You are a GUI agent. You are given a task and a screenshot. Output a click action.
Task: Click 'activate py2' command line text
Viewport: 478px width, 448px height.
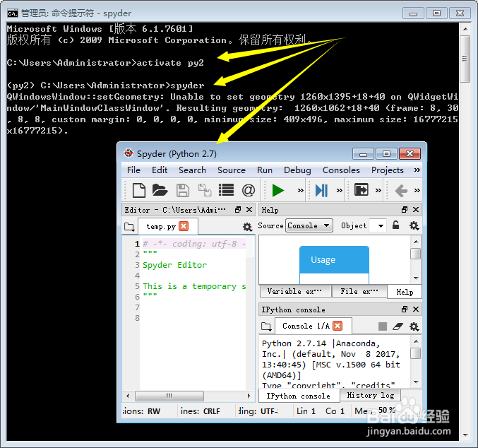click(169, 63)
